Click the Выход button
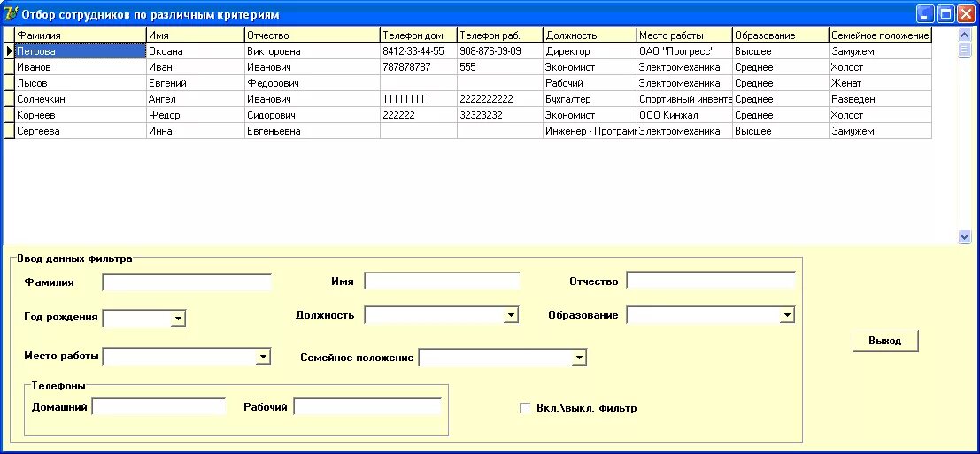Viewport: 980px width, 454px height. point(885,341)
